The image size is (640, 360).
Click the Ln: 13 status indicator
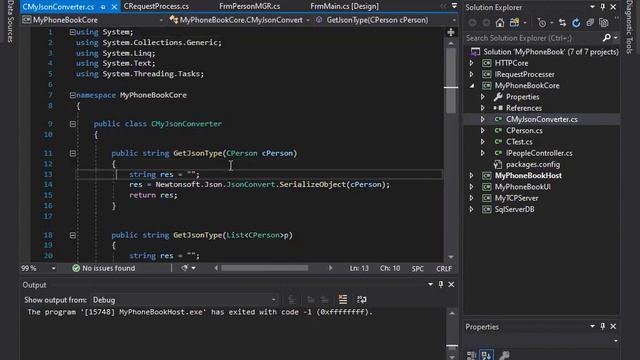(x=359, y=268)
